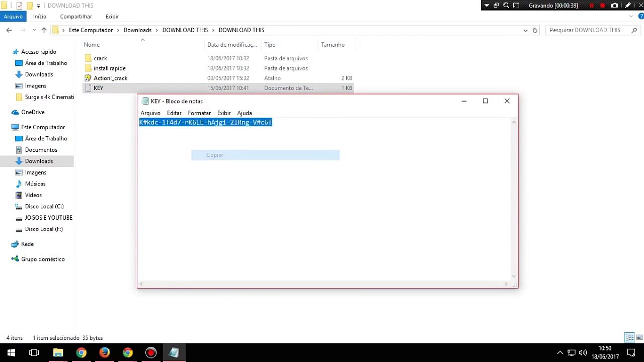Image resolution: width=644 pixels, height=362 pixels.
Task: Click Notepad horizontal scrollbar right arrow
Action: [506, 284]
